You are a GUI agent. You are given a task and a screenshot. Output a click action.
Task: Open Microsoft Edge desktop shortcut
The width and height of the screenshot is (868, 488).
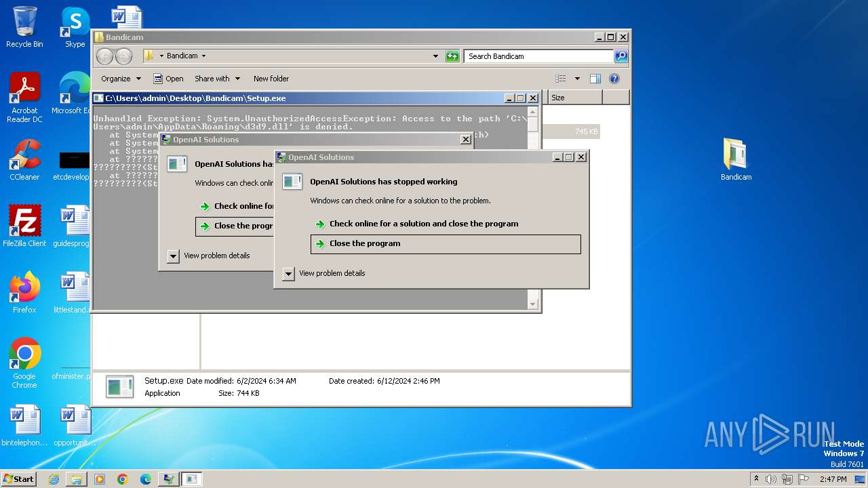coord(73,92)
